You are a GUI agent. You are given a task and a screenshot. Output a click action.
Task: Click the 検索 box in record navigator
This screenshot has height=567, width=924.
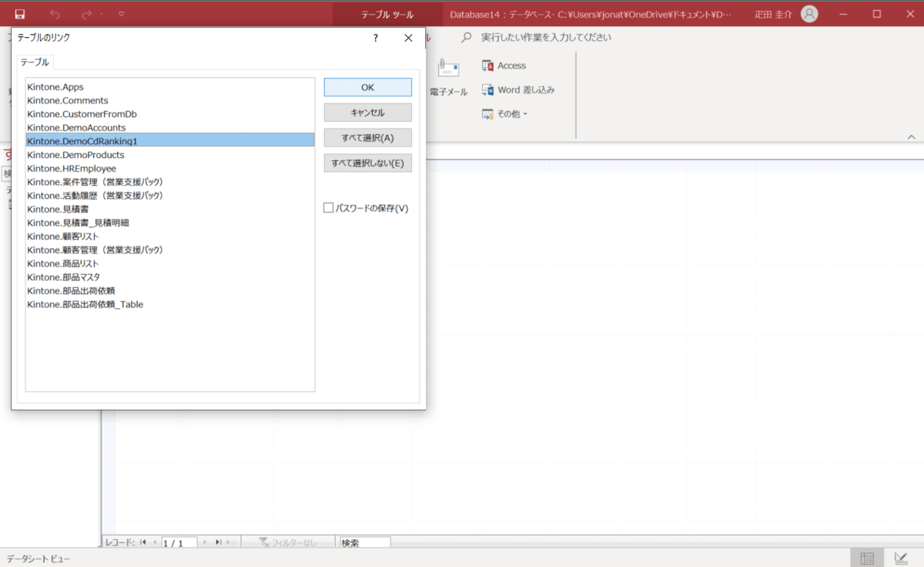coord(364,542)
